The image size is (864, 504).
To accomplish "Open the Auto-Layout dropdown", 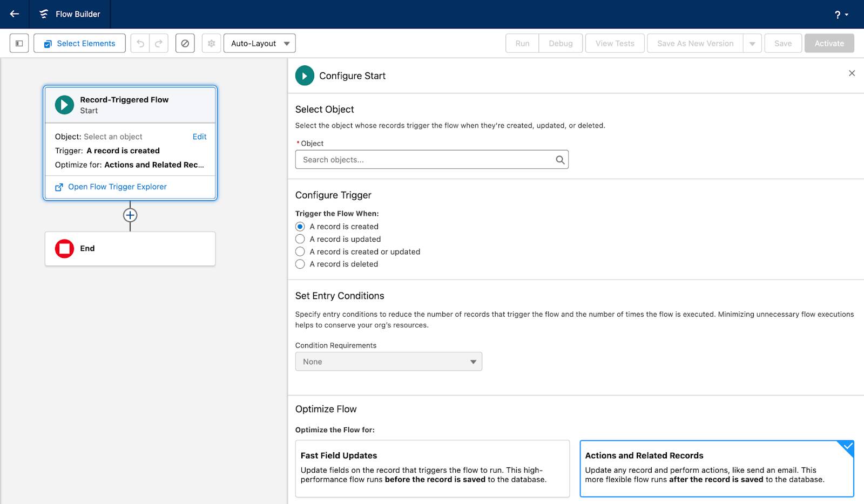I will tap(260, 43).
